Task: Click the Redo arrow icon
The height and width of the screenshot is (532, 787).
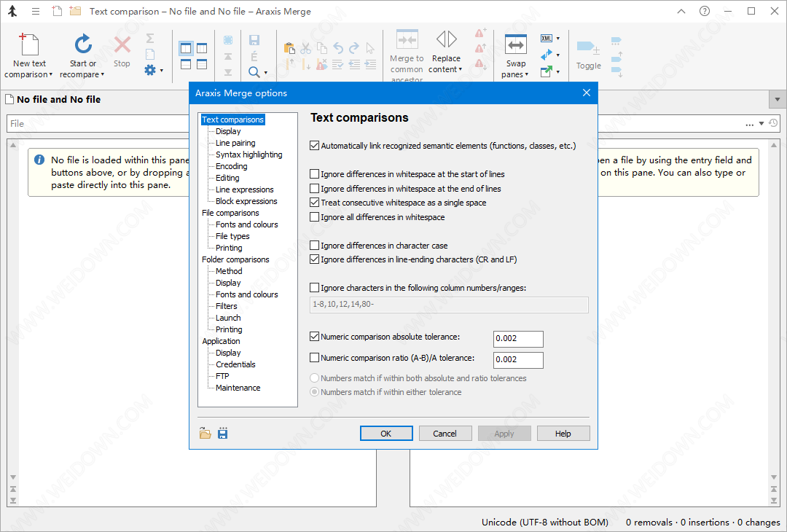Action: (x=354, y=48)
